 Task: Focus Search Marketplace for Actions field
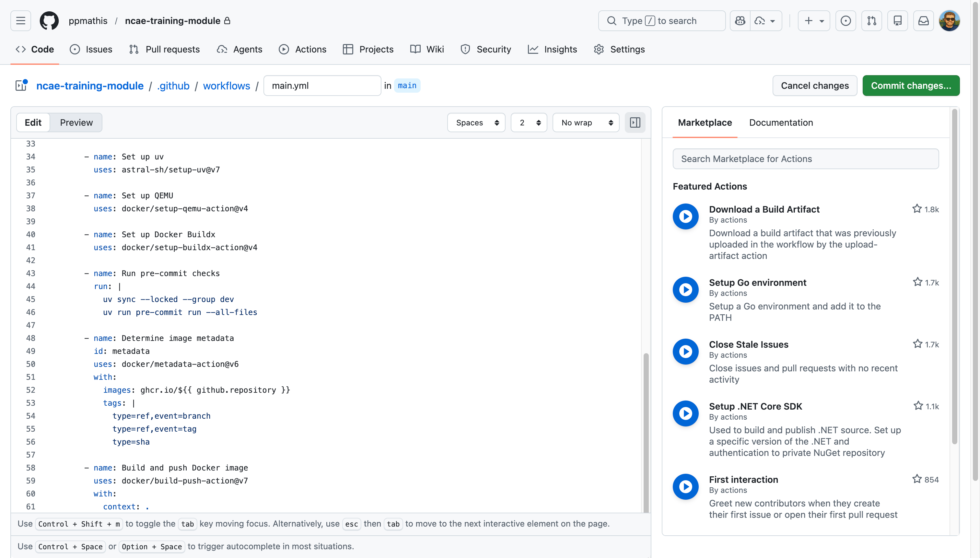(806, 159)
